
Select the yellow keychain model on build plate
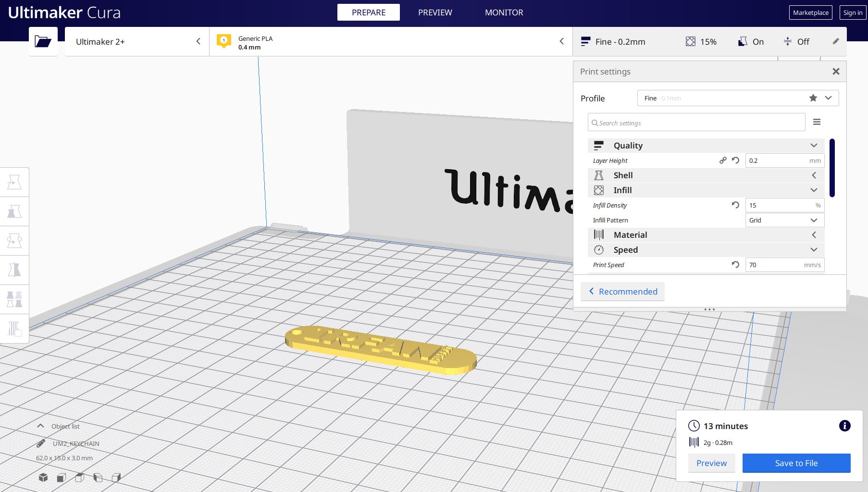pyautogui.click(x=381, y=350)
